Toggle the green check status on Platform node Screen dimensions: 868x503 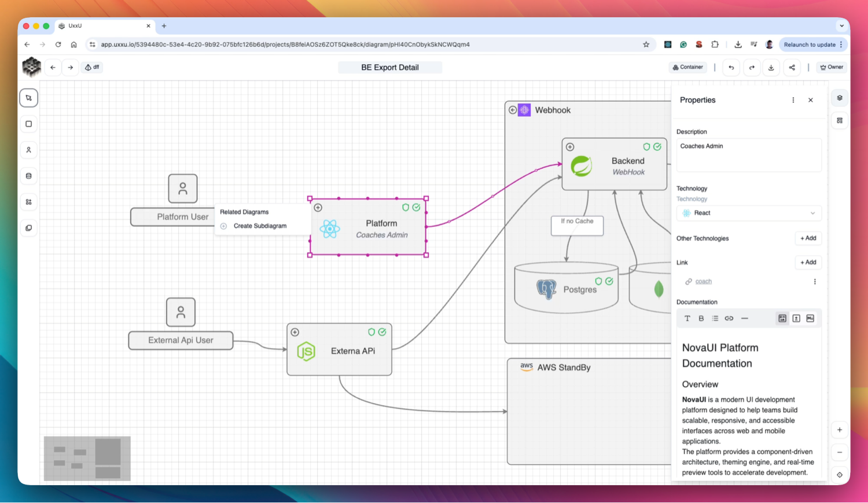point(416,207)
